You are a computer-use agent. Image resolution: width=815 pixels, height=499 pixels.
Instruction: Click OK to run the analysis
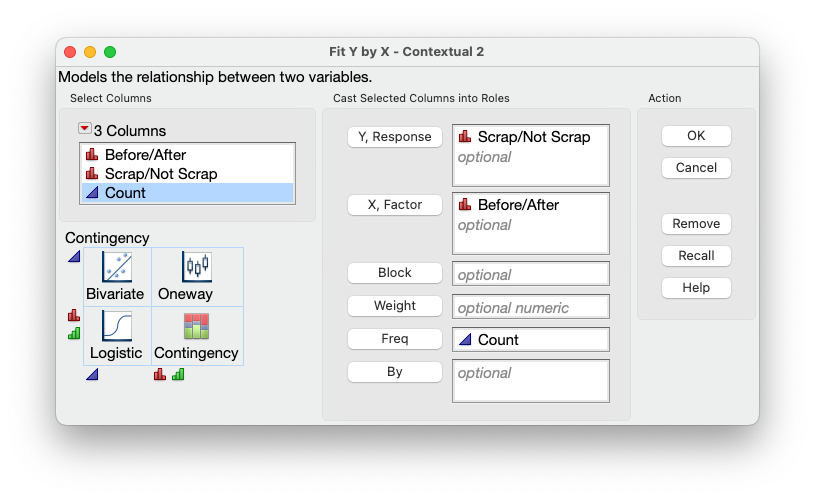click(696, 136)
